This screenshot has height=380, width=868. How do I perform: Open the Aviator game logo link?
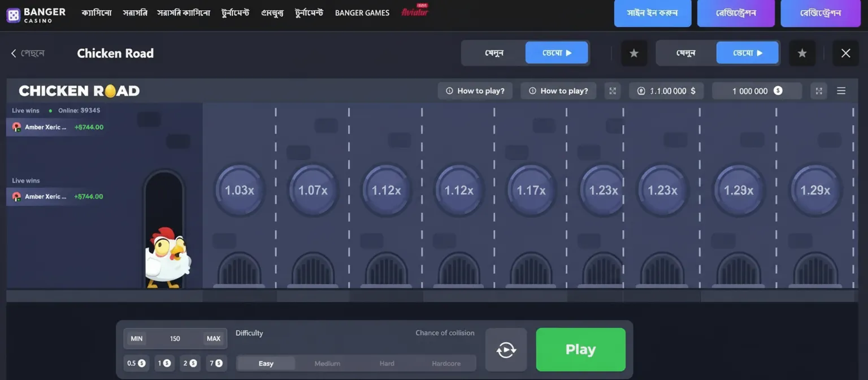point(414,12)
